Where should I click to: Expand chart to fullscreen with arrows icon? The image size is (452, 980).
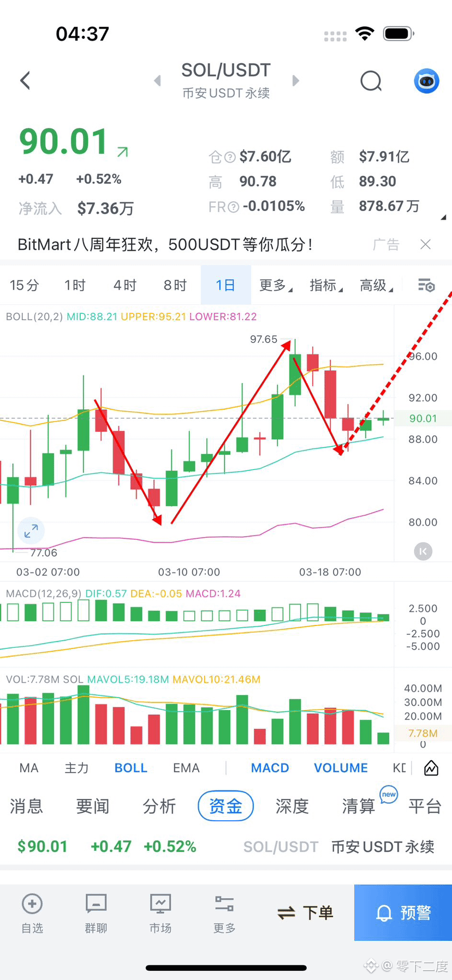pyautogui.click(x=31, y=531)
